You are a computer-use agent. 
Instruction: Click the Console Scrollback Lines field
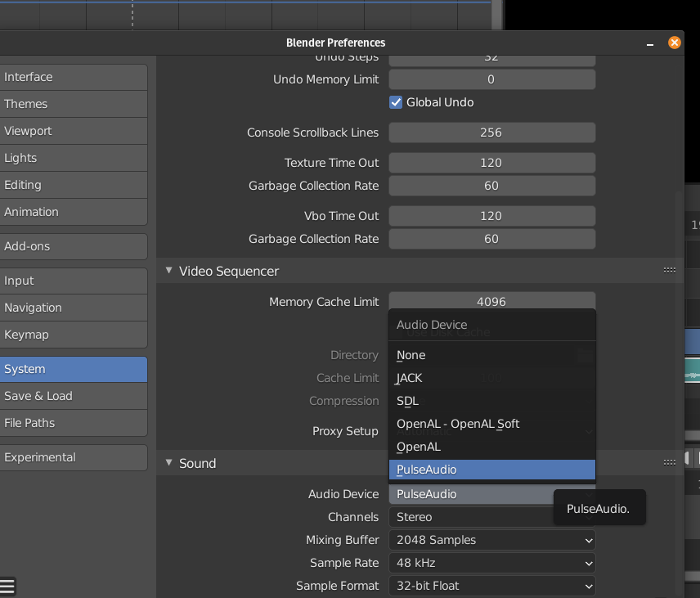492,133
